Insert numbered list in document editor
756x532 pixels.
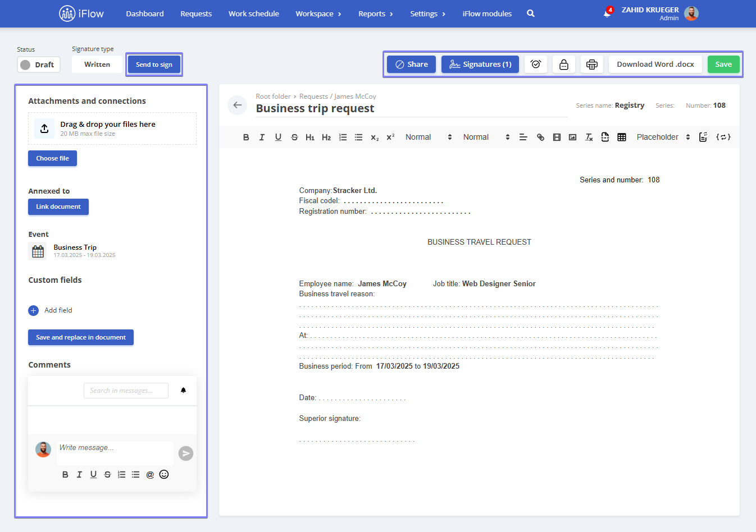click(x=343, y=137)
